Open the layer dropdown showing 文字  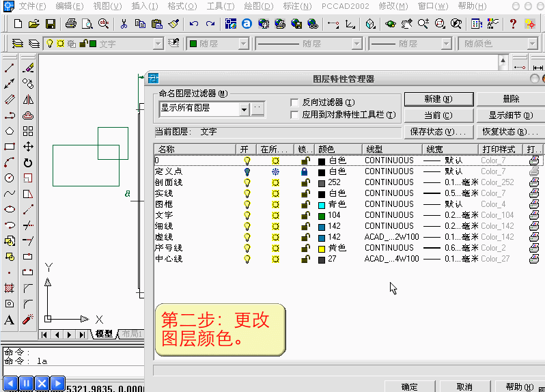158,44
